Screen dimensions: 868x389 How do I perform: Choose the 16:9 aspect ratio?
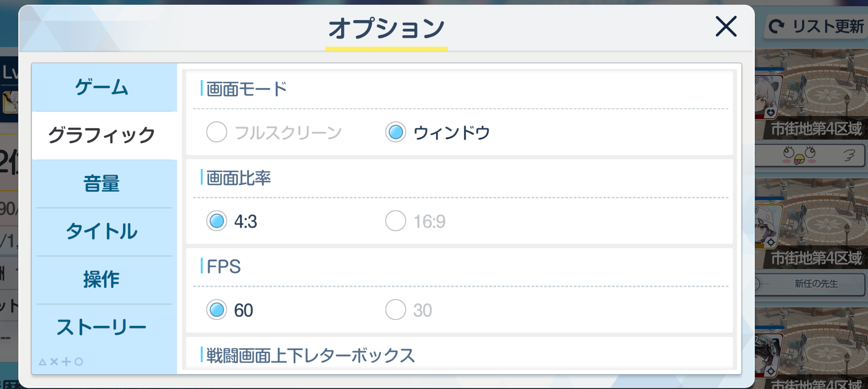(396, 221)
